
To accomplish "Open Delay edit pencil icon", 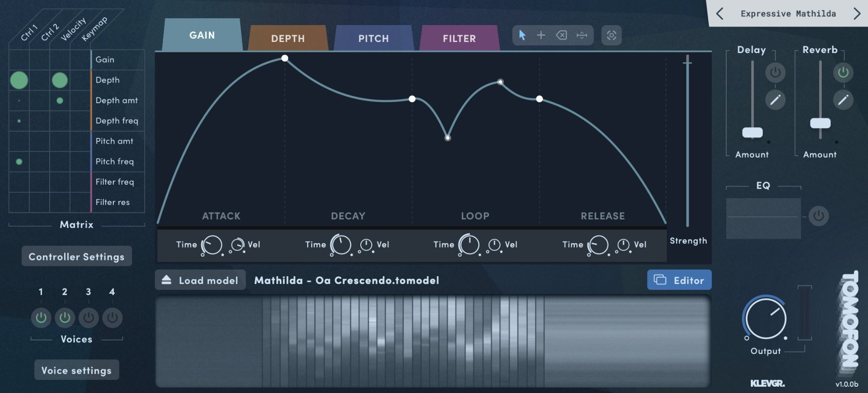I will pos(775,100).
